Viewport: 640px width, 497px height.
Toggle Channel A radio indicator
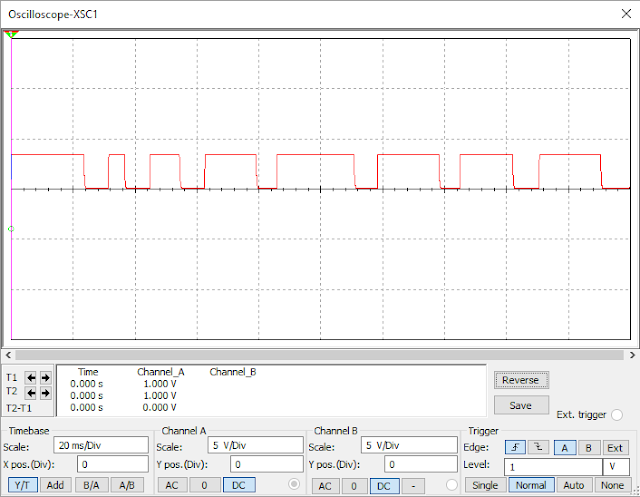pyautogui.click(x=294, y=484)
